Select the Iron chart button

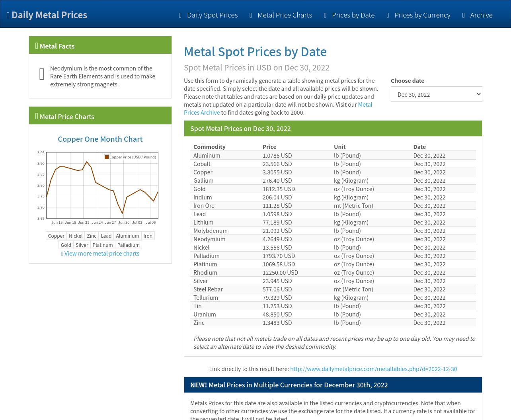pos(148,236)
